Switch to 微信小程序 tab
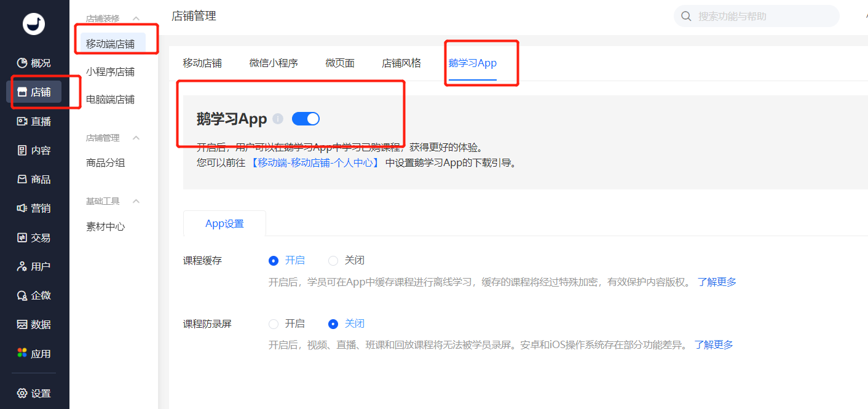Viewport: 868px width, 409px height. (x=274, y=63)
